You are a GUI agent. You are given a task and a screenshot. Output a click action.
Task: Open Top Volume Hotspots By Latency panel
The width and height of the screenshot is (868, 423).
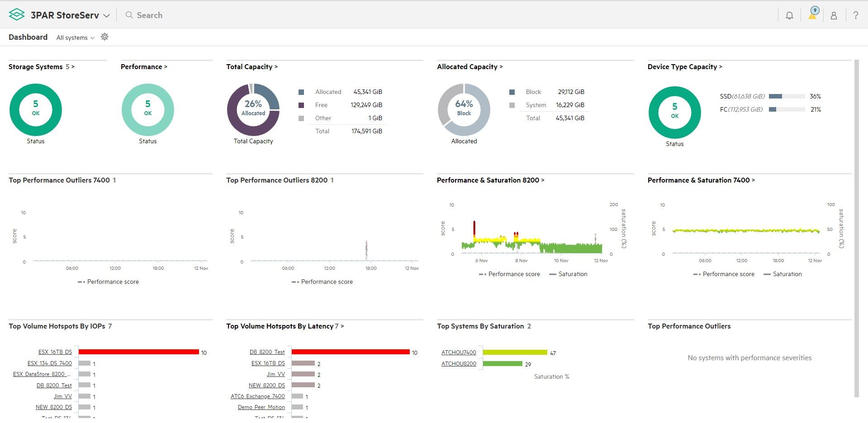click(x=285, y=326)
